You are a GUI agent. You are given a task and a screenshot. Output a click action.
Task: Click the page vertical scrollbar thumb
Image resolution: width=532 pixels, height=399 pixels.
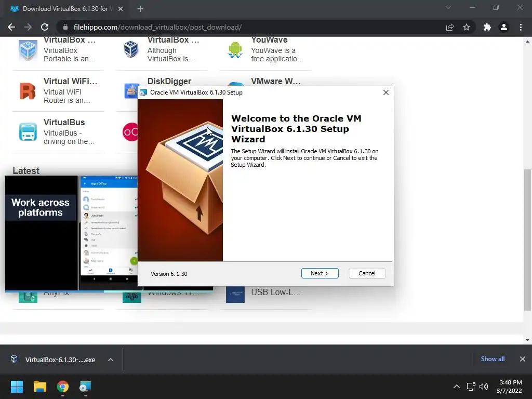tap(527, 240)
